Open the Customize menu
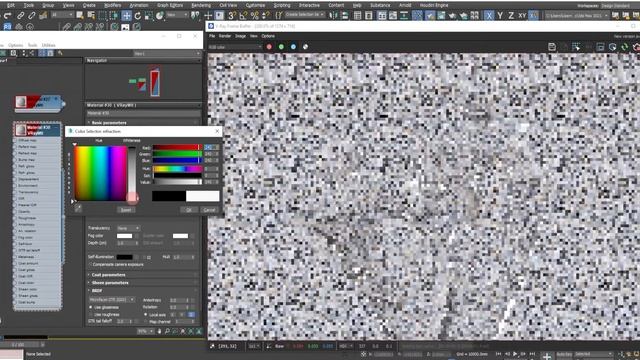 coord(255,5)
